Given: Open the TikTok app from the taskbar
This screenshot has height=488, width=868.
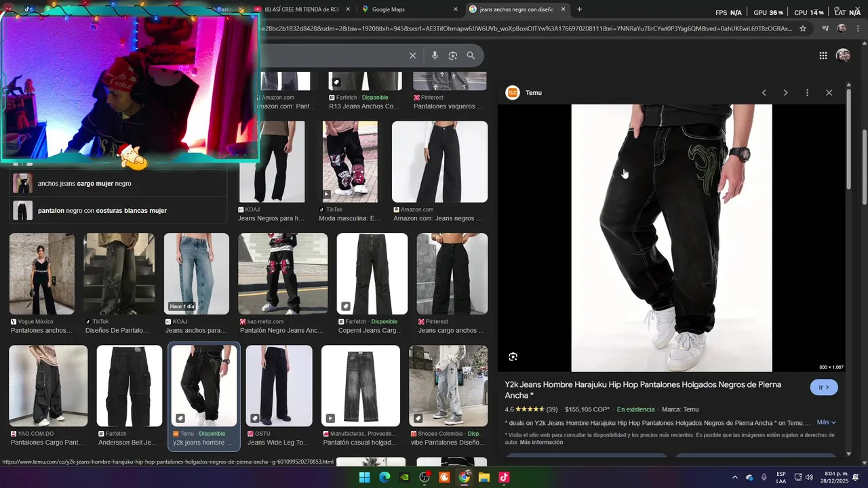Looking at the screenshot, I should 504,477.
